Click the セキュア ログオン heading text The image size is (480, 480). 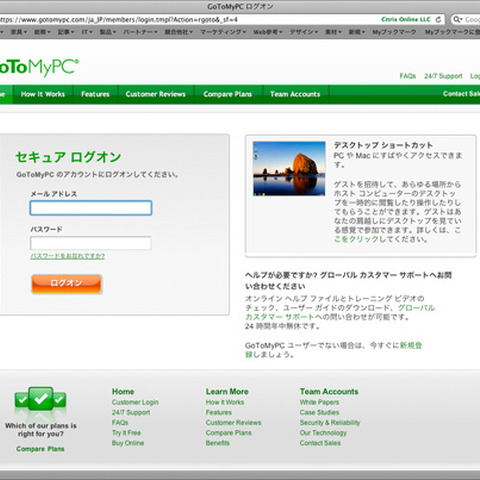(x=68, y=157)
